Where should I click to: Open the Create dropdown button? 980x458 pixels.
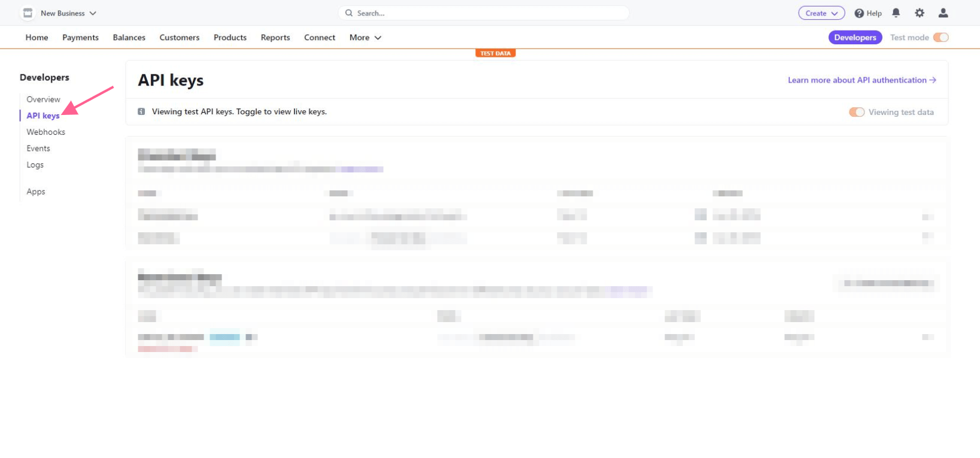pyautogui.click(x=821, y=13)
